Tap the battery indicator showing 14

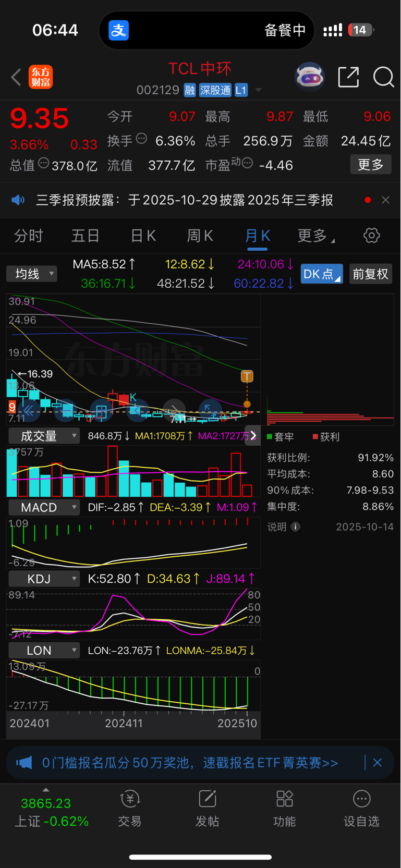point(361,30)
